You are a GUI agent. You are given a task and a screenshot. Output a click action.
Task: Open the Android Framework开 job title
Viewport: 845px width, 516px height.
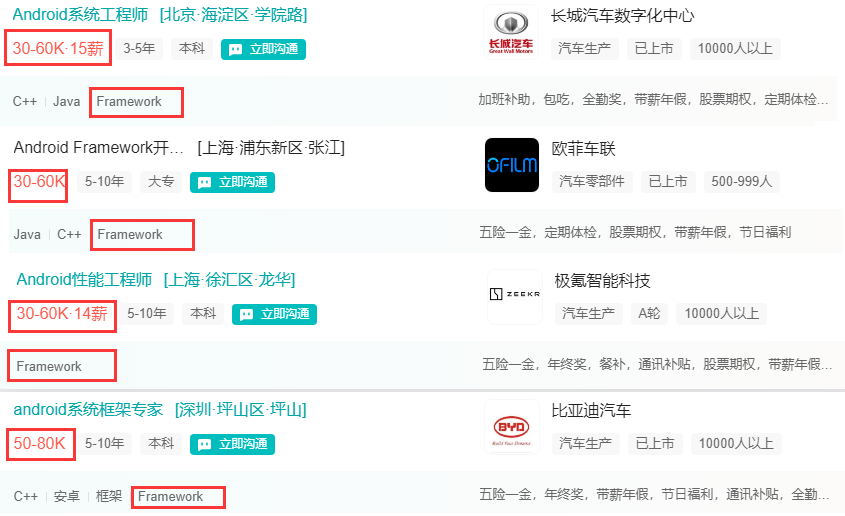point(99,147)
